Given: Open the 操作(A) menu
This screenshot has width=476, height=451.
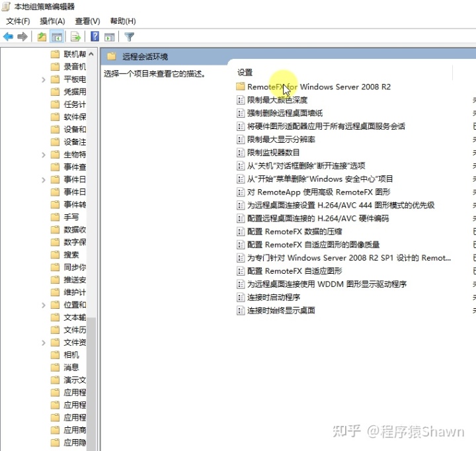Looking at the screenshot, I should coord(52,21).
